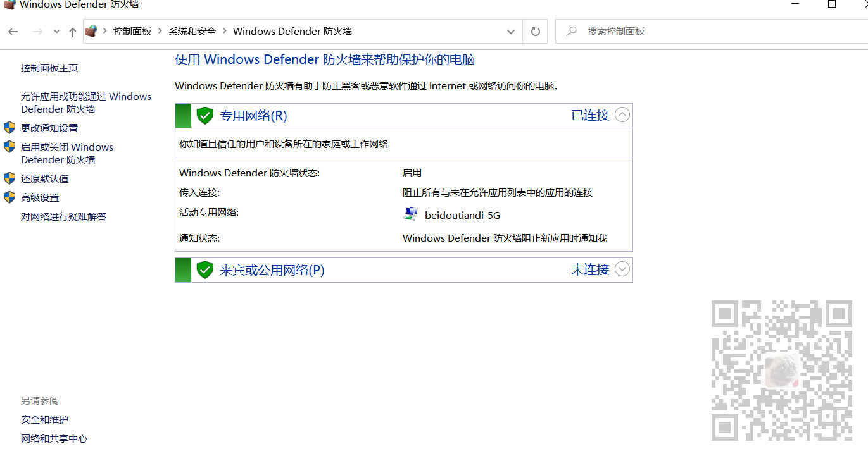Click green shield icon of 专用网络
Viewport: 868px width, 456px height.
tap(204, 116)
